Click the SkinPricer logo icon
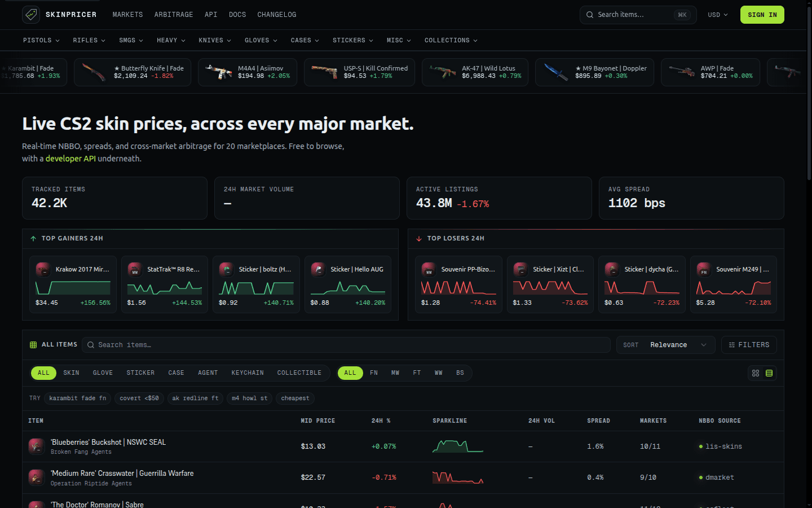812x508 pixels. (x=31, y=15)
